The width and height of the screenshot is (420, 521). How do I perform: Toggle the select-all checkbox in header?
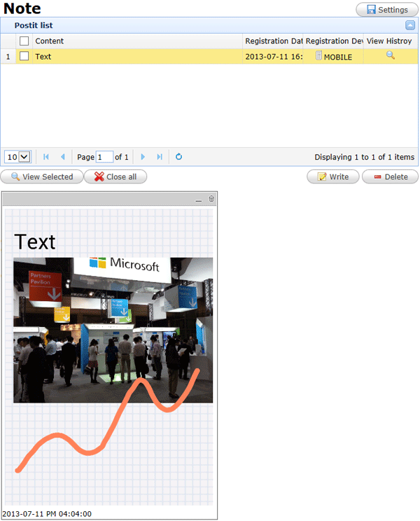24,41
